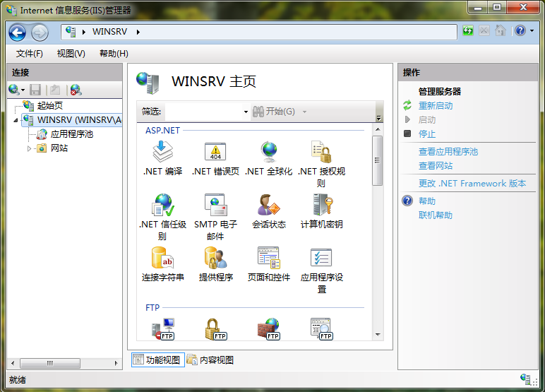Click the grayed forward arrow button
545x392 pixels.
pyautogui.click(x=40, y=33)
